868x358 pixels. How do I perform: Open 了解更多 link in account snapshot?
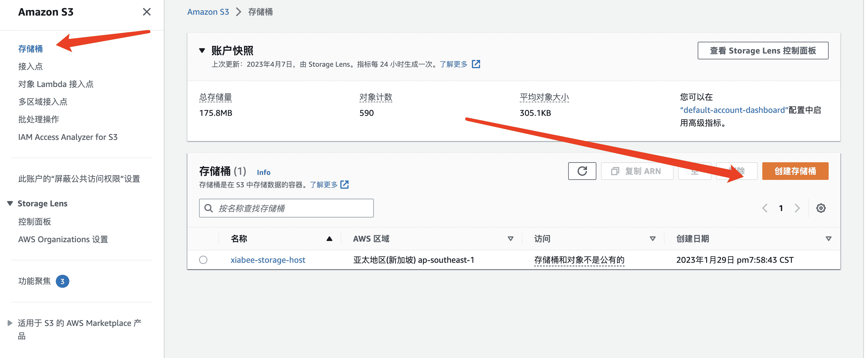(454, 64)
